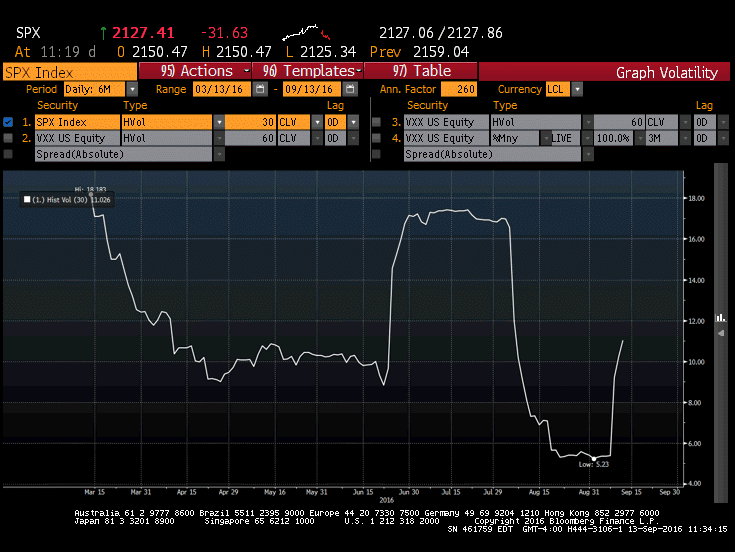735x552 pixels.
Task: Open the 95) Actions menu
Action: pos(195,71)
